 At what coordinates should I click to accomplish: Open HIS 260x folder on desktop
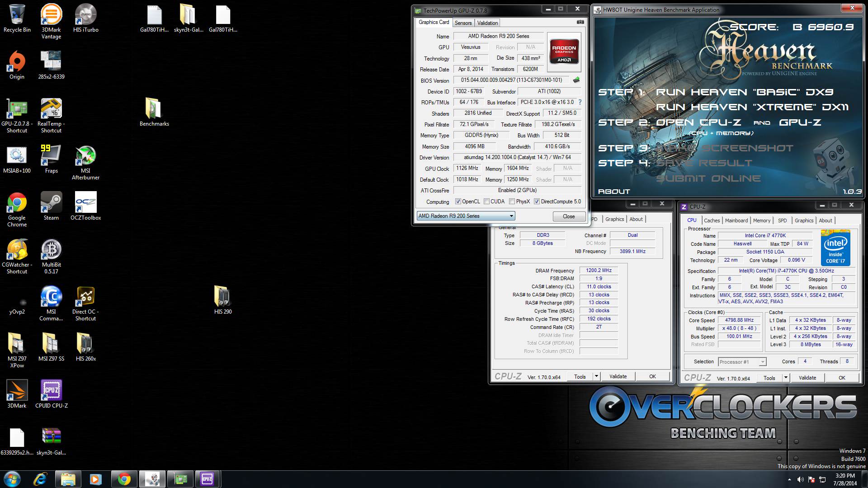click(85, 347)
